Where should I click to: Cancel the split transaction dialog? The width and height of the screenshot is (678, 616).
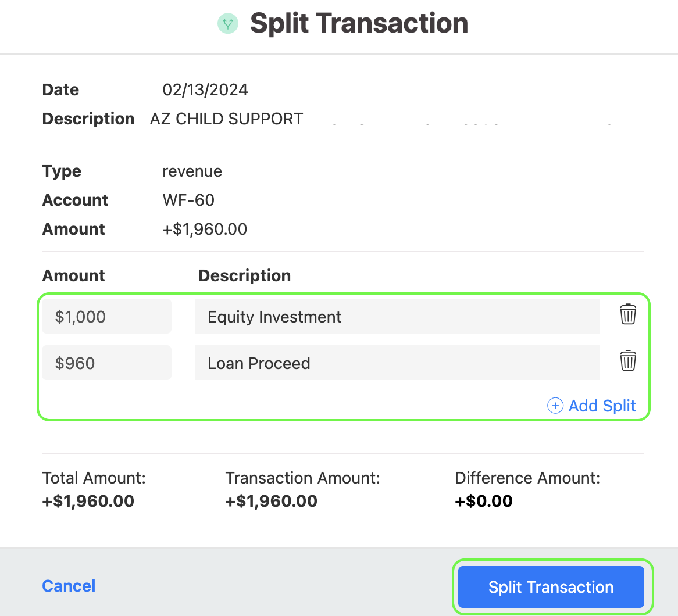(69, 586)
